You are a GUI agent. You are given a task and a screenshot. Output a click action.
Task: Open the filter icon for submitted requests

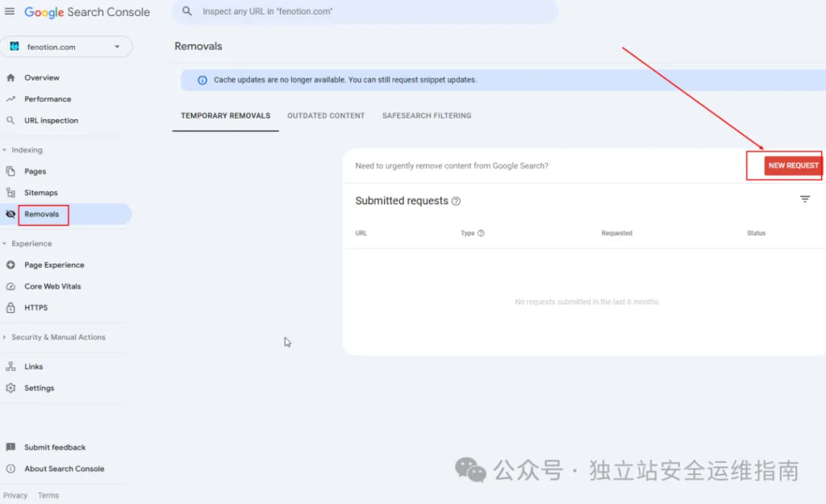pos(805,199)
